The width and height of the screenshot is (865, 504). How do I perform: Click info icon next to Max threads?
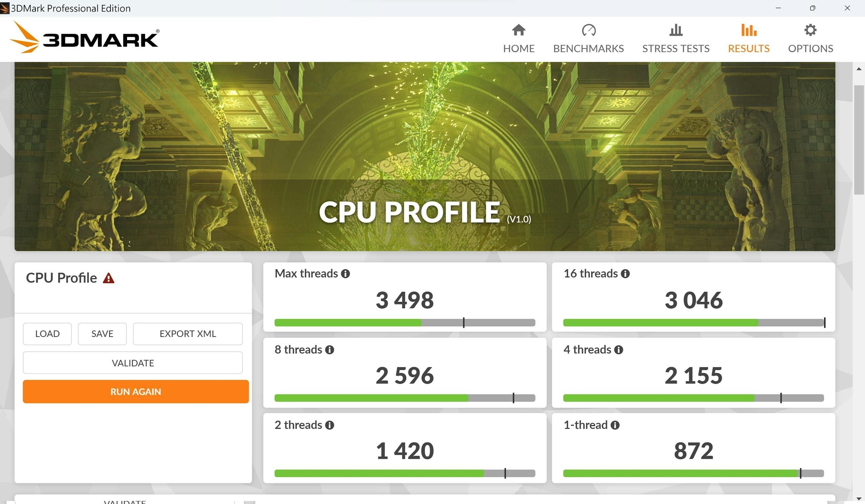click(x=345, y=273)
